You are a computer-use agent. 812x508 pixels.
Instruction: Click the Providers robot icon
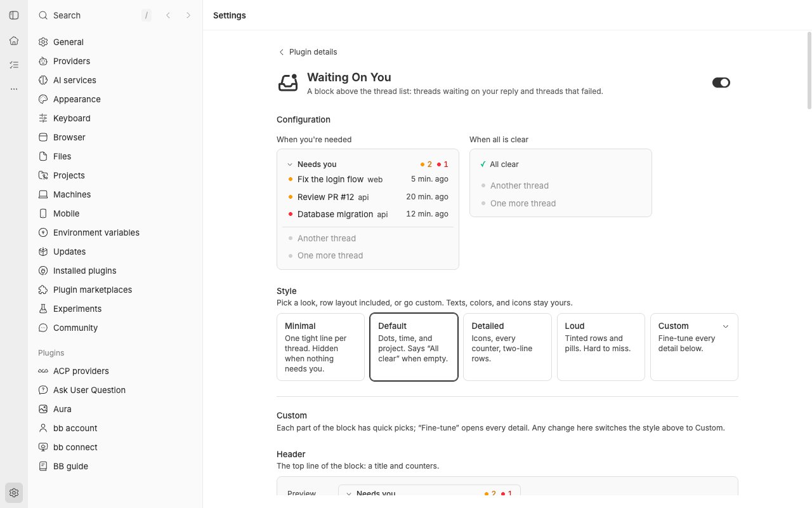[43, 61]
